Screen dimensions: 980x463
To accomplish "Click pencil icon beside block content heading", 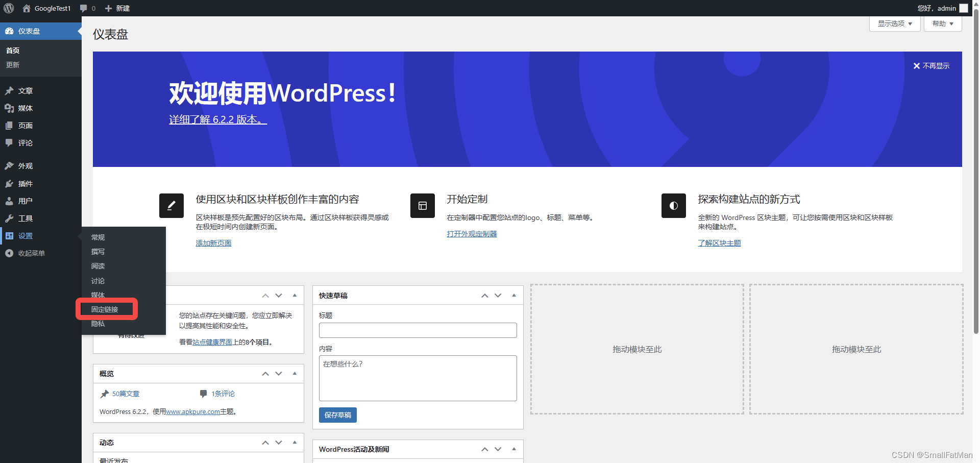I will point(171,206).
